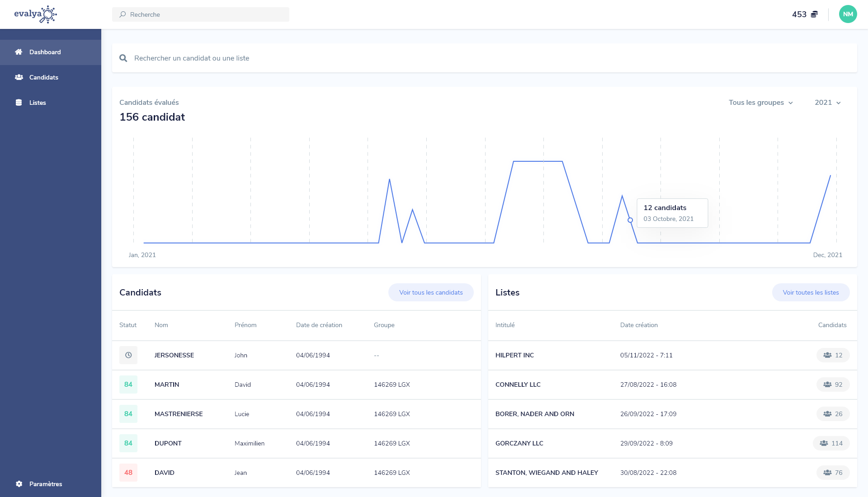Go to Candidats in the sidebar
This screenshot has height=497, width=868.
click(43, 77)
